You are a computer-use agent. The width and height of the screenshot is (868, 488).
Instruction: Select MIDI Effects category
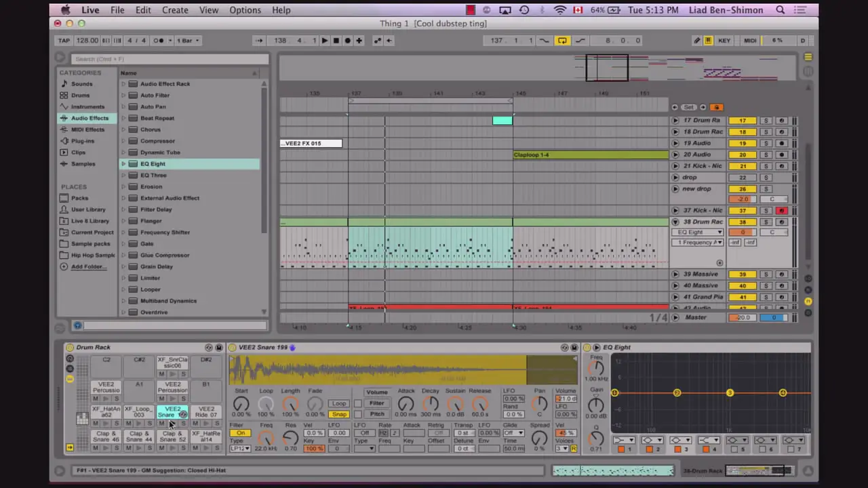coord(87,129)
